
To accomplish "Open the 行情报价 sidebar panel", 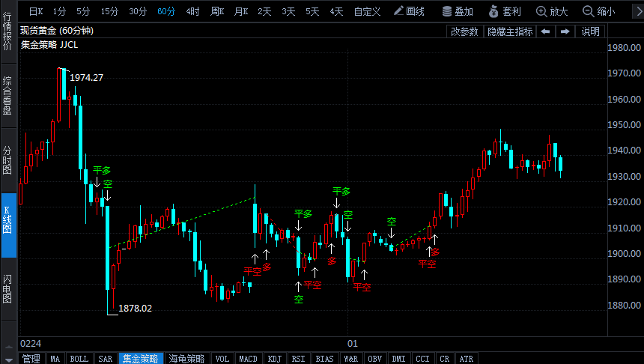I will [x=7, y=31].
